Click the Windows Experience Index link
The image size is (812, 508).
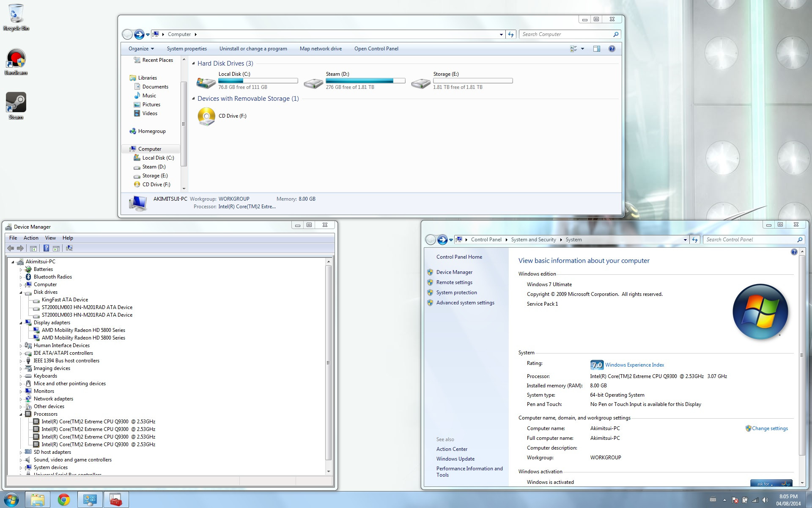(634, 365)
